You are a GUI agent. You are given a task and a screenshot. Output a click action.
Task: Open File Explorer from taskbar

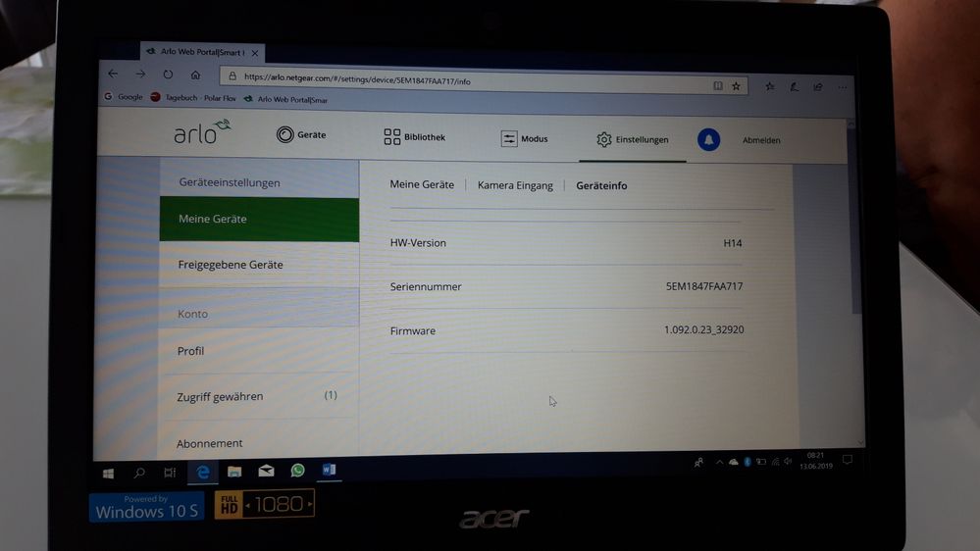pos(234,472)
